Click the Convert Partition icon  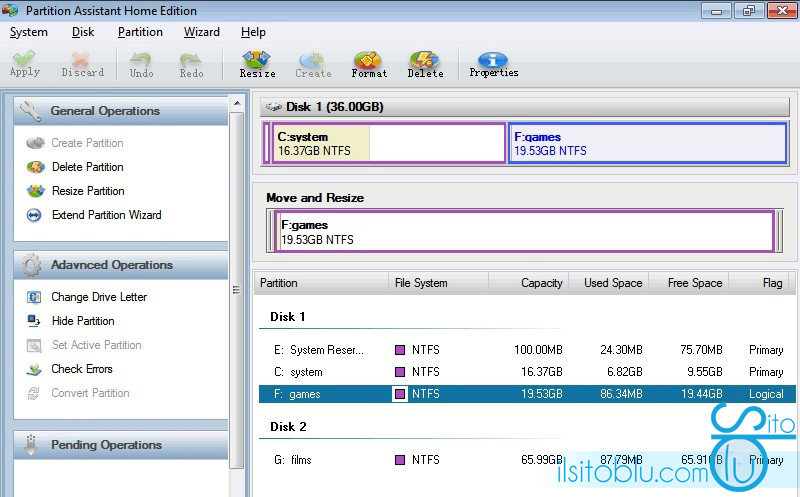[x=34, y=393]
